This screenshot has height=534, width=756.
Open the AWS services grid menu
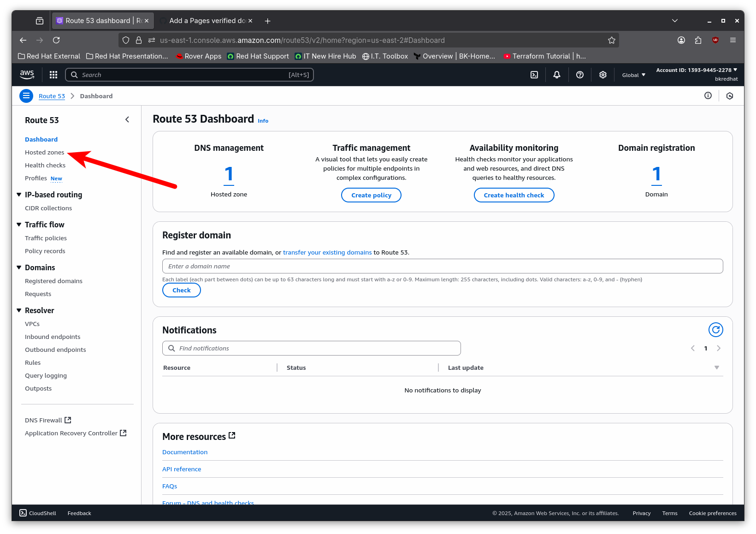(53, 75)
